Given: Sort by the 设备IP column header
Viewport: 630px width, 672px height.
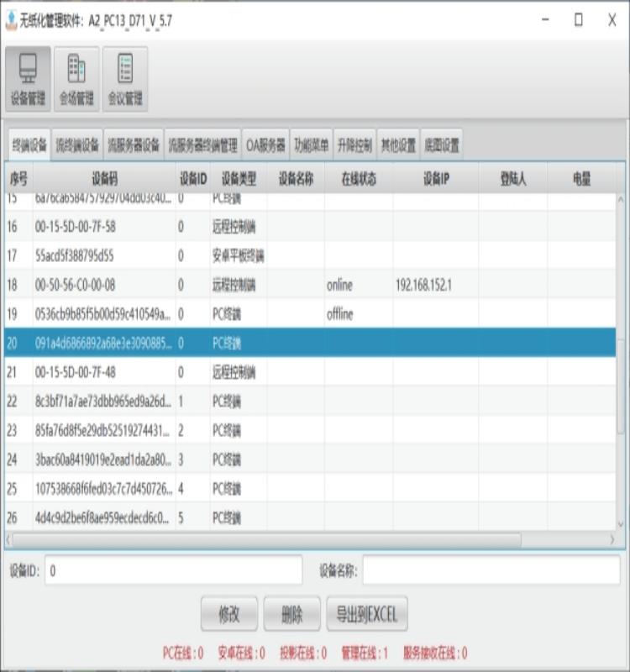Looking at the screenshot, I should (x=435, y=179).
